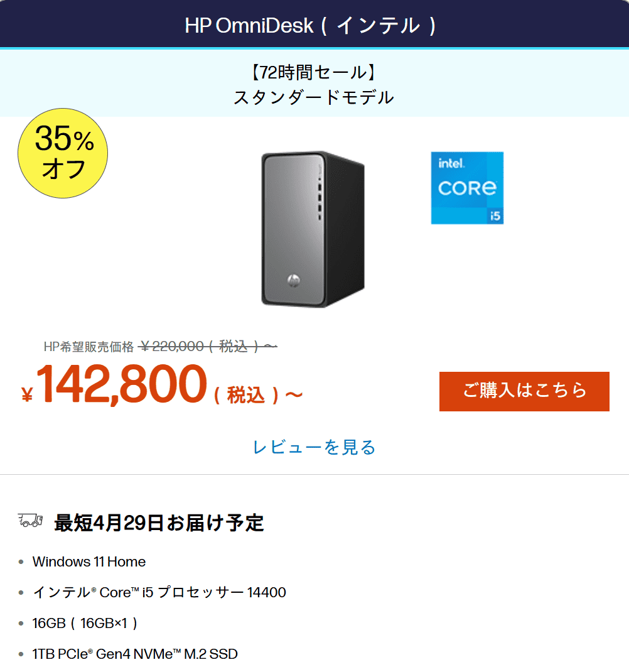Viewport: 629px width, 672px height.
Task: Click the ご購入はこちら purchase button
Action: (524, 391)
